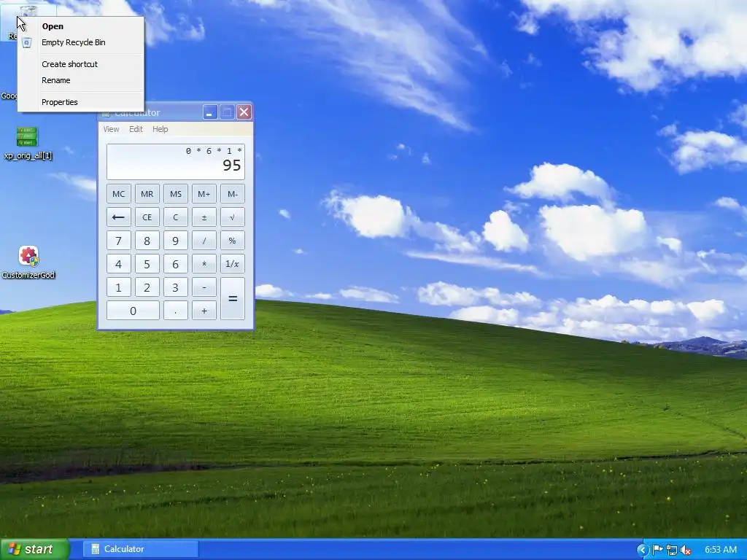The width and height of the screenshot is (747, 560).
Task: Click the multiply asterisk key
Action: coord(204,264)
